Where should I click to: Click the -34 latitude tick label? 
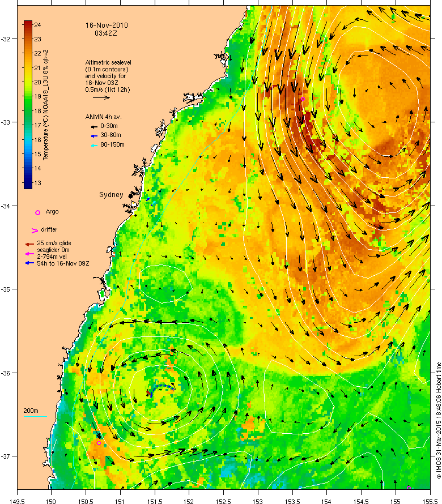[6, 206]
